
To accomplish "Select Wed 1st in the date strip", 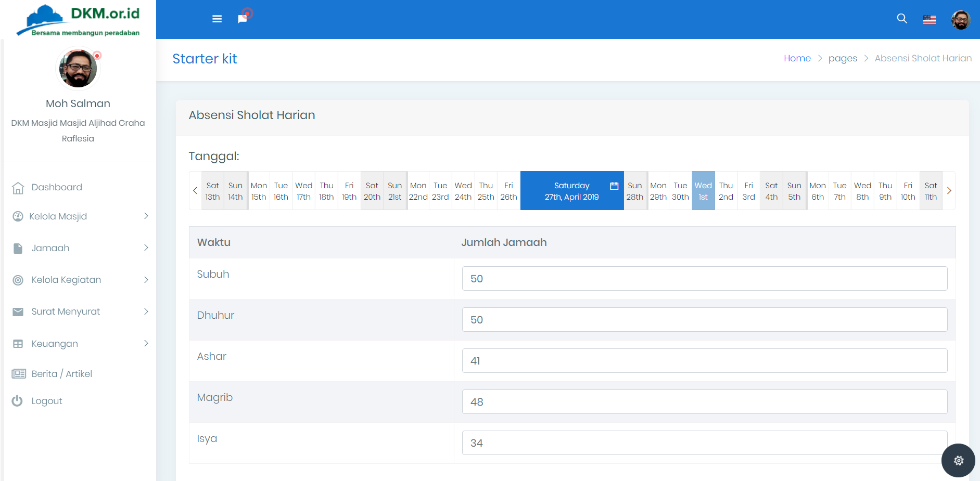I will coord(703,191).
